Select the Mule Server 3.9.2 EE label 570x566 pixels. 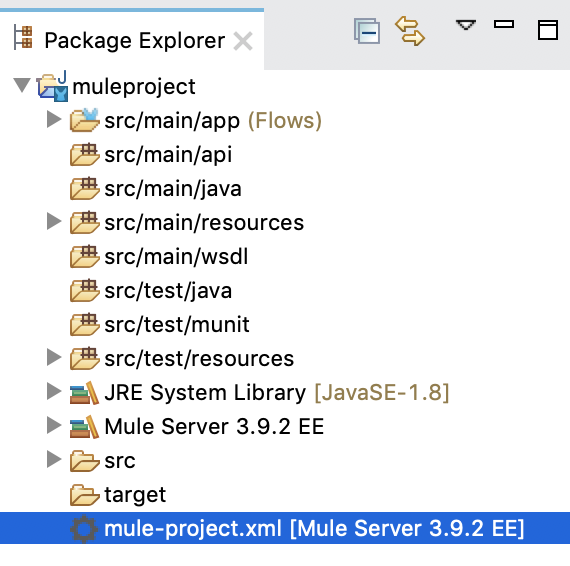(214, 426)
